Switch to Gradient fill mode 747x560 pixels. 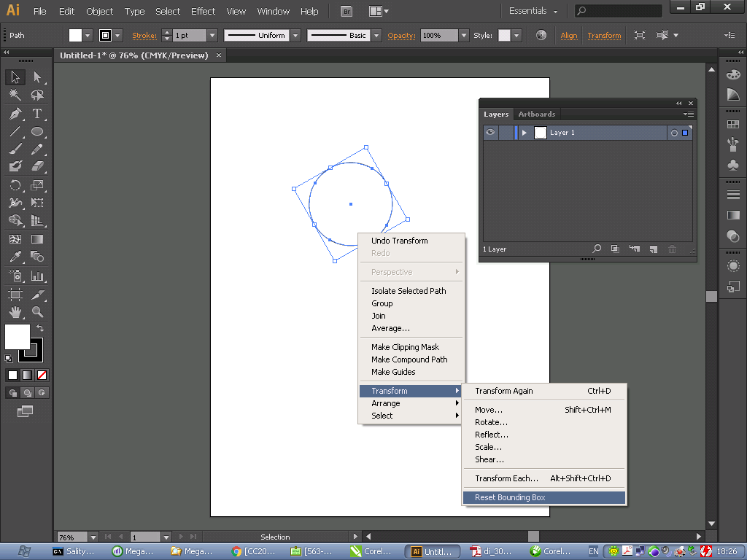pyautogui.click(x=28, y=376)
